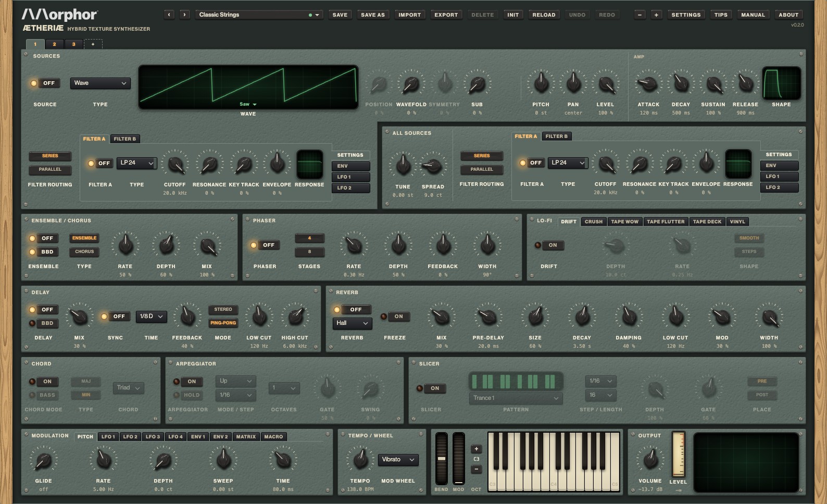Click the Filter A response graph in Sources

(309, 165)
